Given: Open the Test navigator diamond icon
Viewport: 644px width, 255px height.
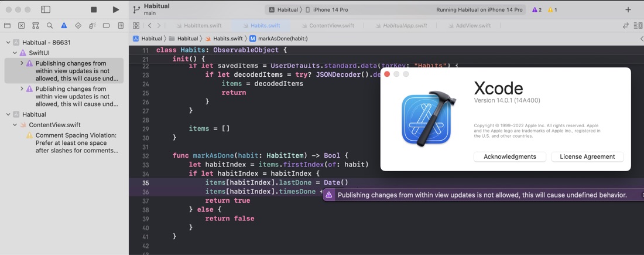Looking at the screenshot, I should (78, 26).
